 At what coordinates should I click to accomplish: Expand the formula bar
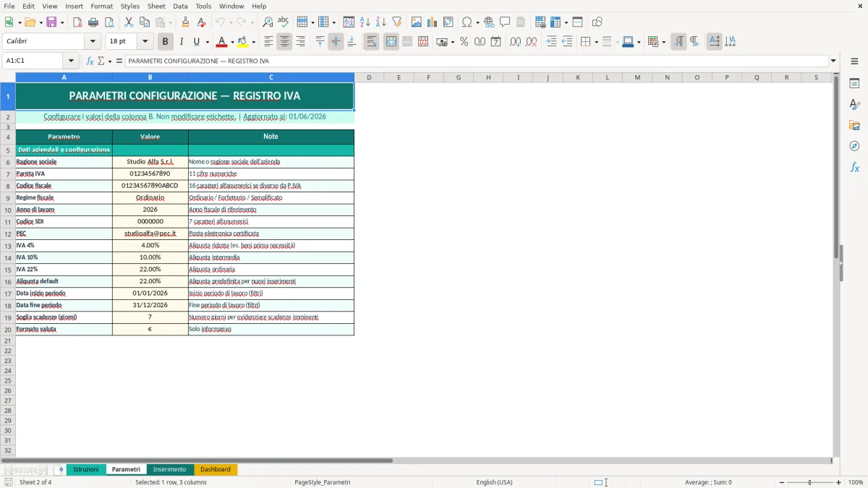tap(833, 61)
